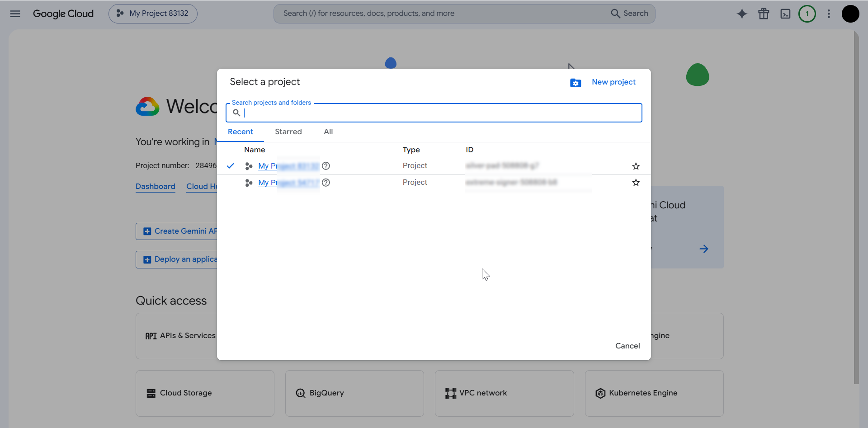Star the second project in the list
This screenshot has width=868, height=428.
[636, 183]
